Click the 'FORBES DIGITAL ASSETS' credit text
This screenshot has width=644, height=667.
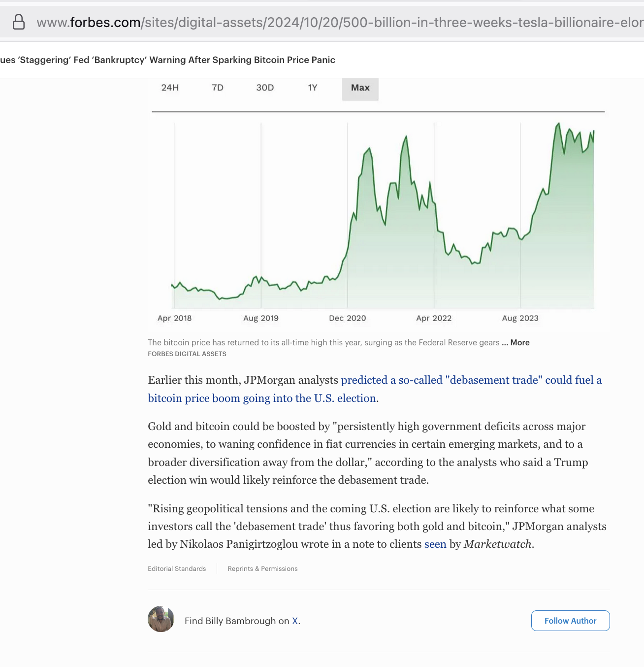[x=187, y=354]
